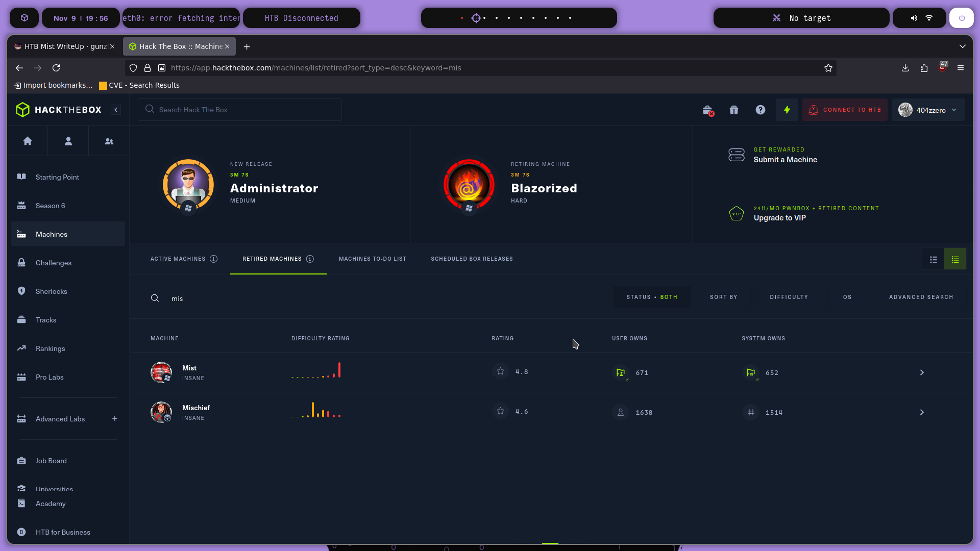Image resolution: width=980 pixels, height=551 pixels.
Task: Open Challenges in sidebar
Action: (68, 263)
